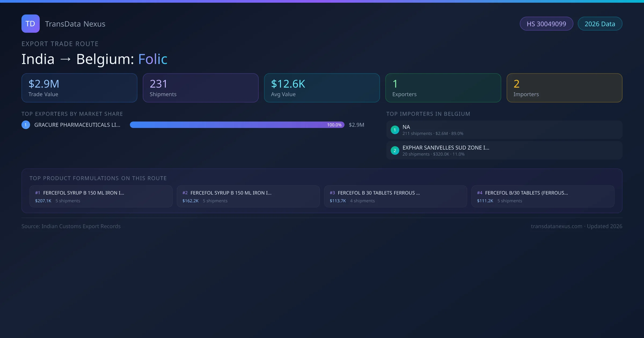Click the TD logo icon
644x338 pixels.
click(x=30, y=24)
